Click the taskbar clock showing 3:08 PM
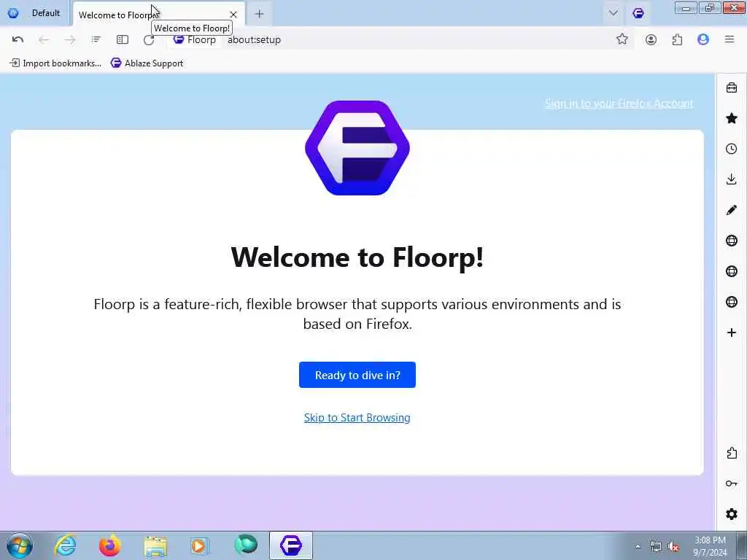The width and height of the screenshot is (747, 560). (x=710, y=546)
